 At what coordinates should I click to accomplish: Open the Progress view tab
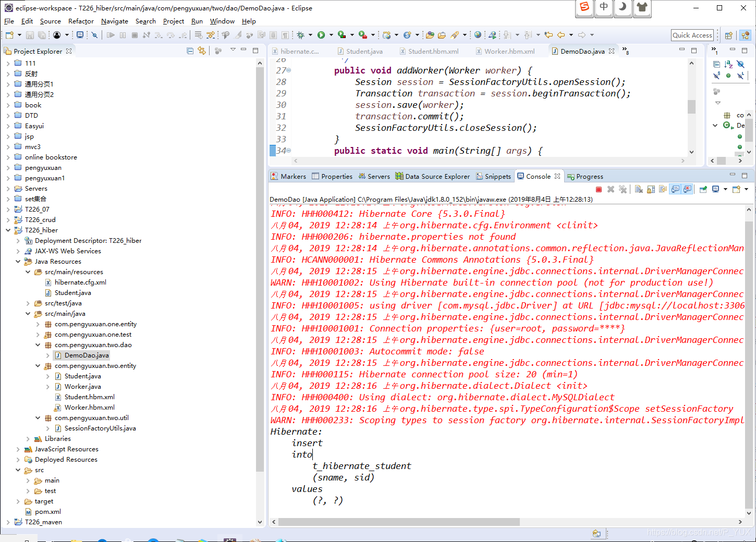(585, 176)
